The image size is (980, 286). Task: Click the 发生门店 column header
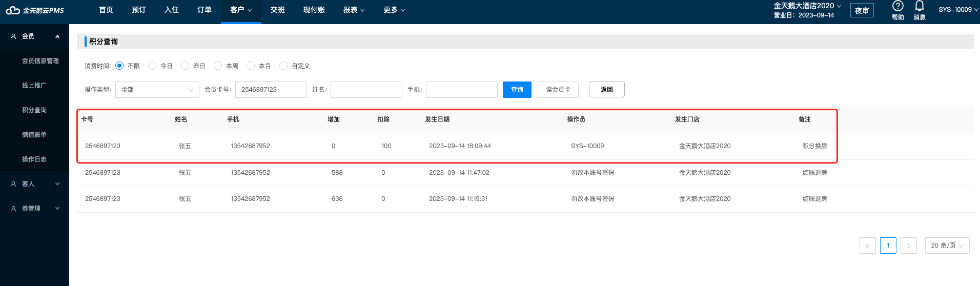[687, 119]
